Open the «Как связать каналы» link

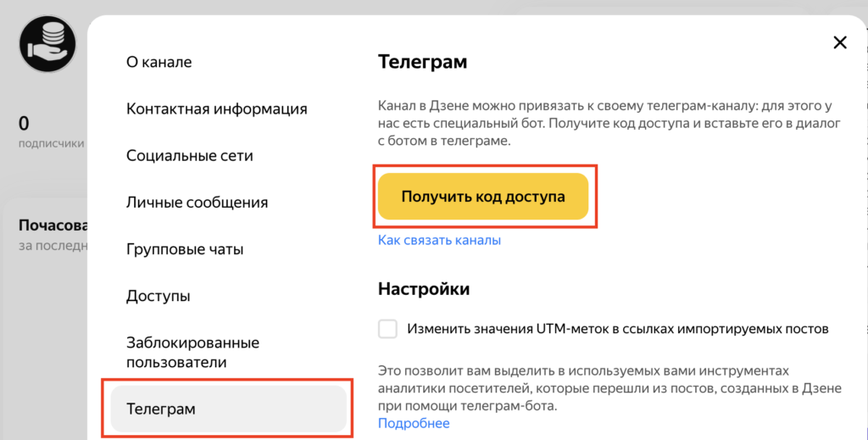(x=439, y=240)
